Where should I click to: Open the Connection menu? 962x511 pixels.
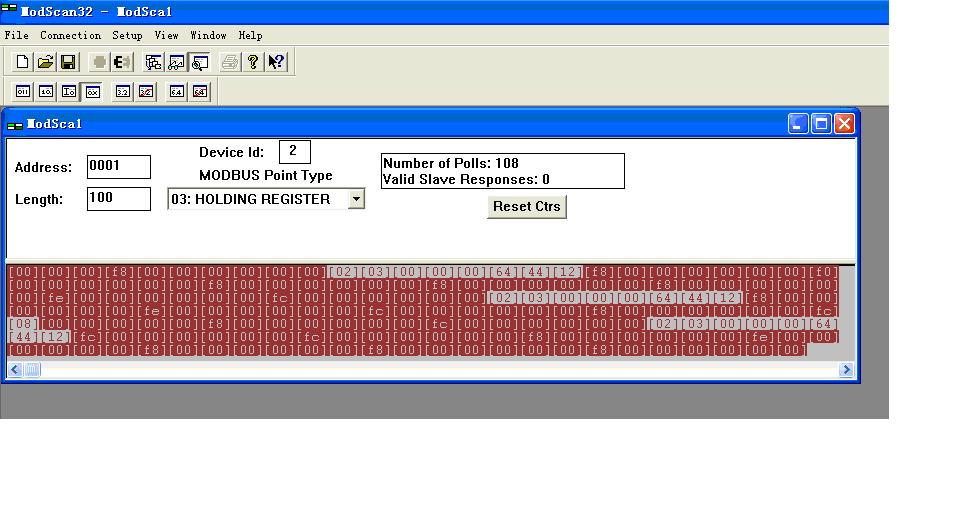coord(71,36)
